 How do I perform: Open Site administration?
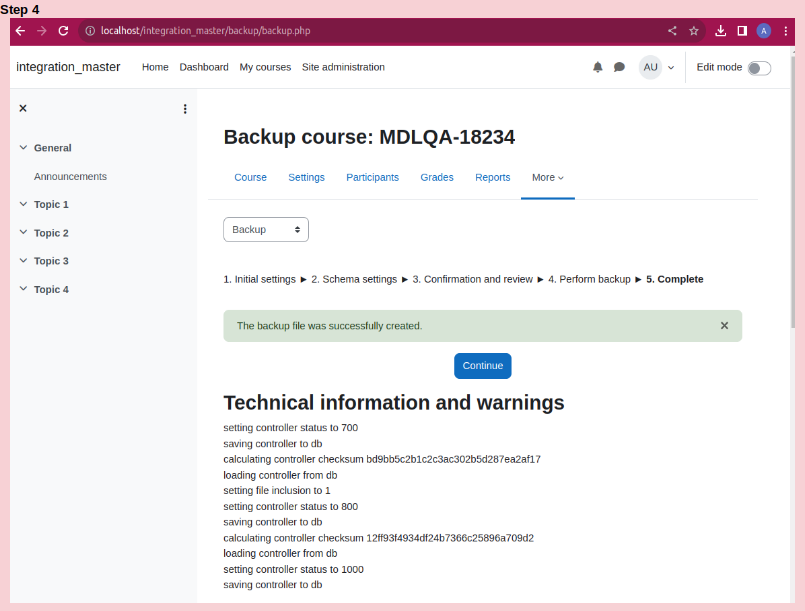click(x=343, y=67)
